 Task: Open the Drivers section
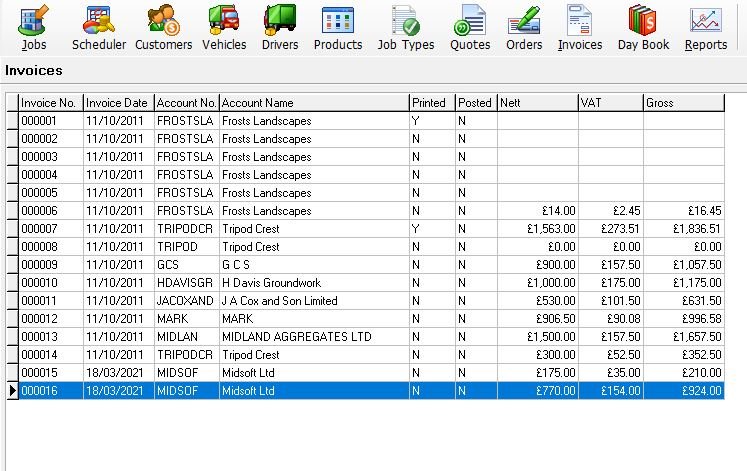pos(280,28)
